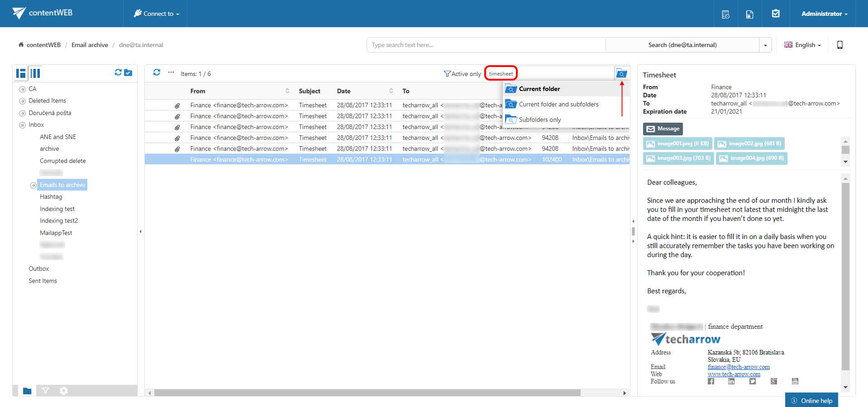
Task: Select the three-column layout view
Action: [x=35, y=73]
